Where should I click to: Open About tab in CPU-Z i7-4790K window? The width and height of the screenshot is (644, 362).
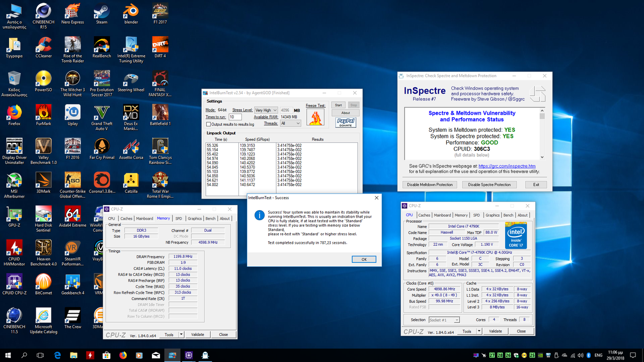coord(523,215)
